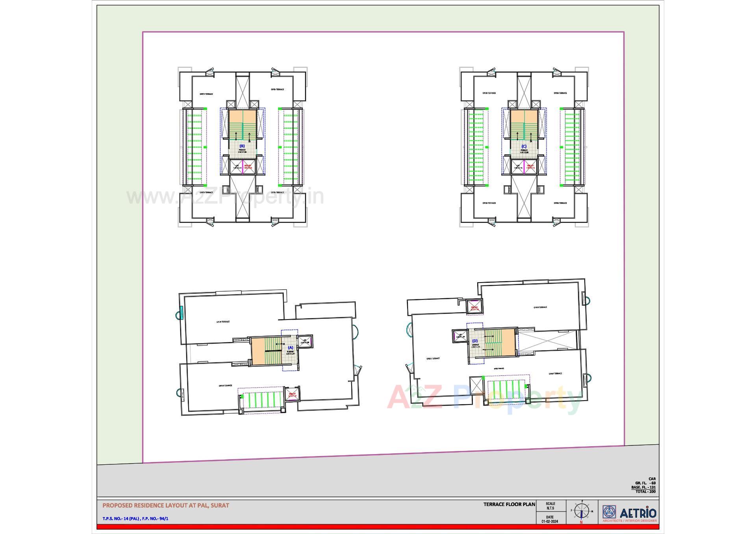Screen dimensions: 756x534
Task: Open the TERRACE FLOOR PLAN title tab
Action: 510,504
